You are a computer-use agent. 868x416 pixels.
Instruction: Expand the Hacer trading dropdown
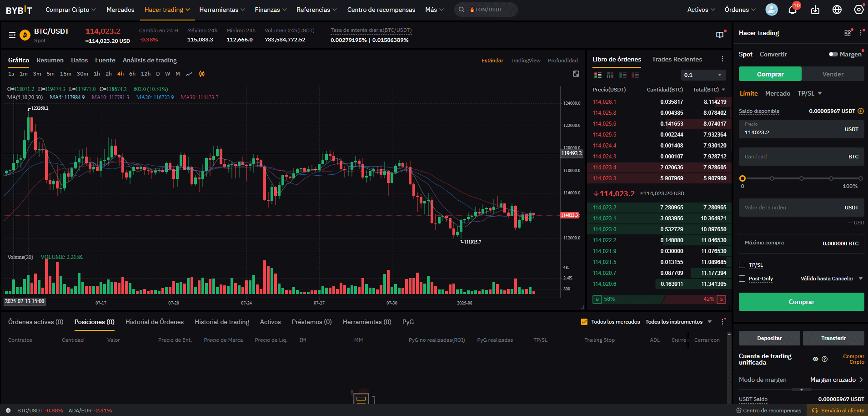pos(167,10)
